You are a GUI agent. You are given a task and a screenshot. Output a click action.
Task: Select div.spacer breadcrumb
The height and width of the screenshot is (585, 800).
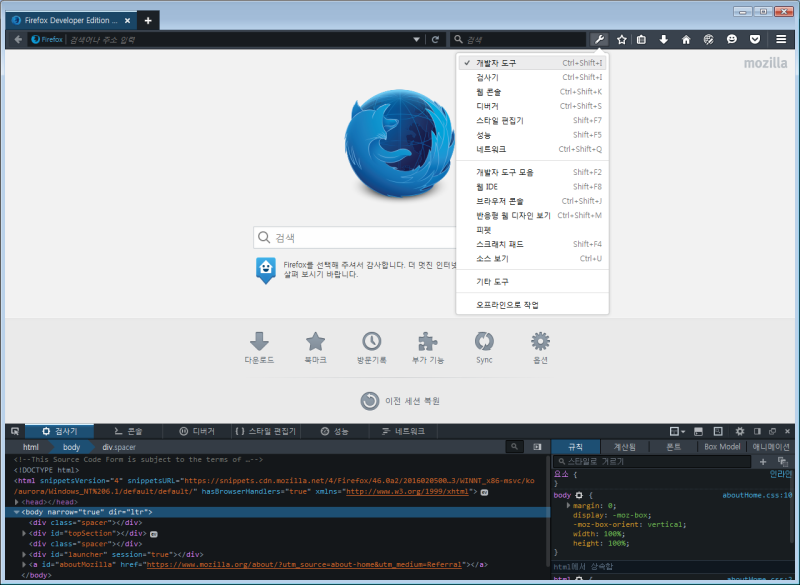(119, 447)
